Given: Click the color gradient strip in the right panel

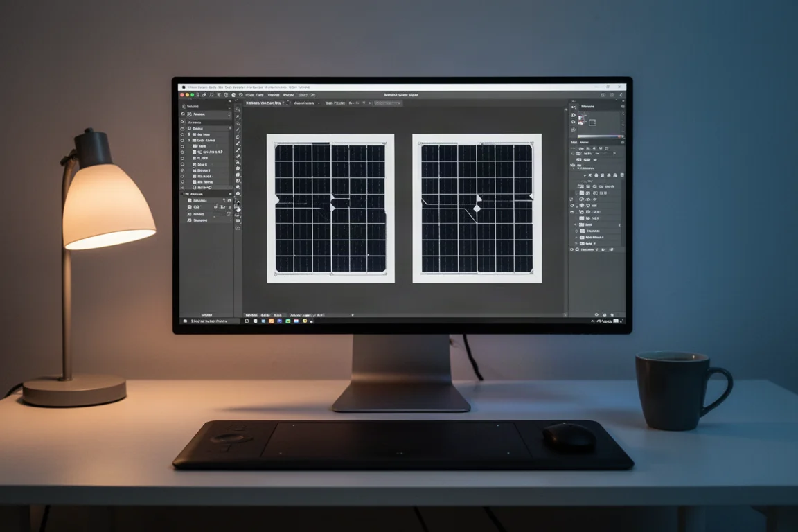Looking at the screenshot, I should (600, 136).
